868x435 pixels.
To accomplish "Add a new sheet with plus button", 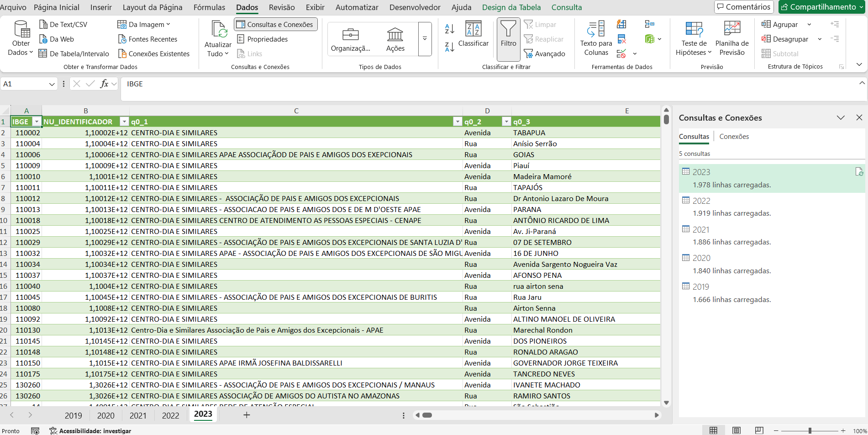I will click(247, 415).
